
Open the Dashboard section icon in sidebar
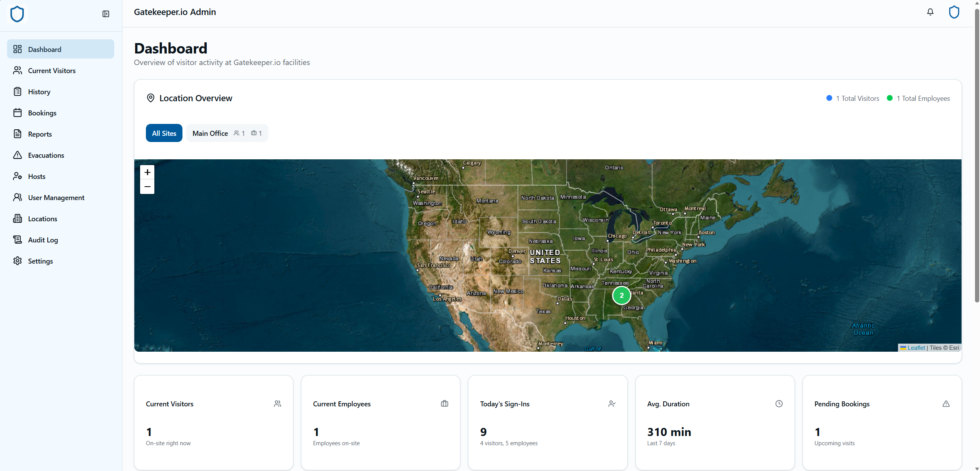(17, 49)
